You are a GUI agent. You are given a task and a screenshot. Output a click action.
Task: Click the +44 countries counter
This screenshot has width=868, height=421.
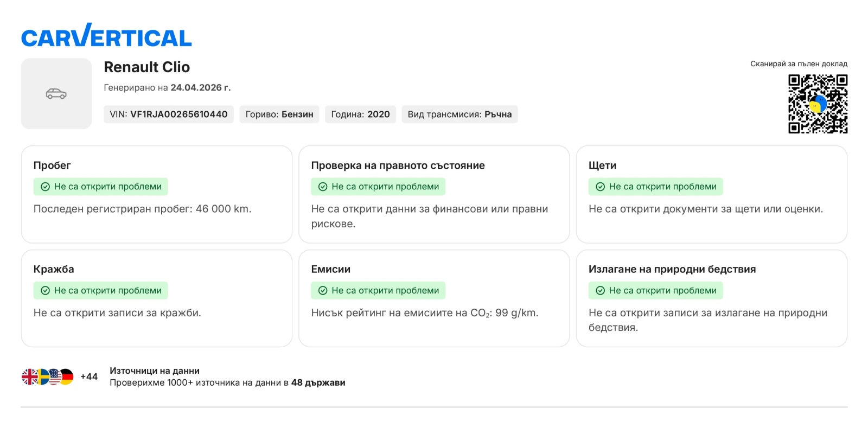89,377
